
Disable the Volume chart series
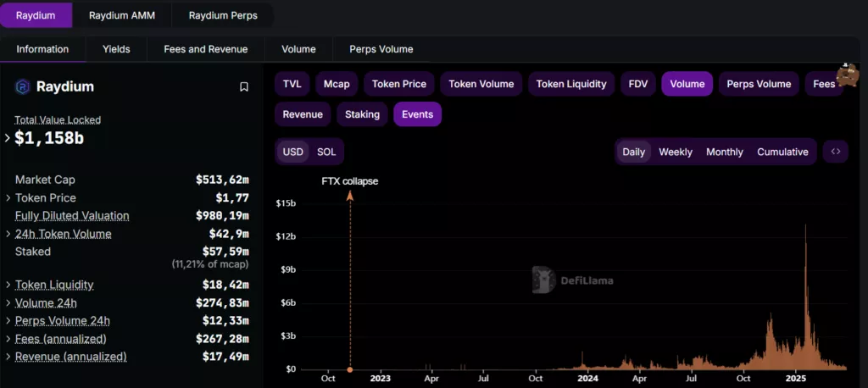[x=687, y=84]
